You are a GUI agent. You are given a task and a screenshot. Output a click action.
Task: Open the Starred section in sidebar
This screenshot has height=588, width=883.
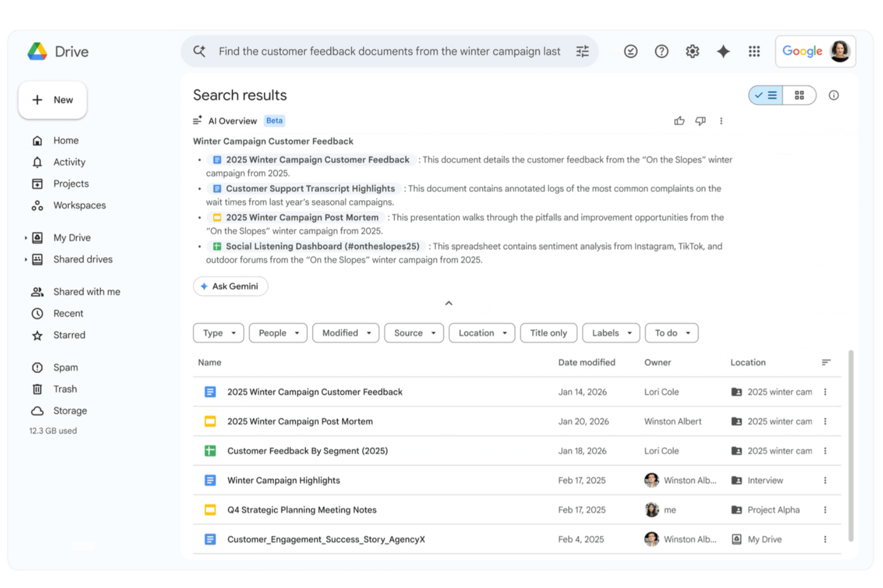69,335
